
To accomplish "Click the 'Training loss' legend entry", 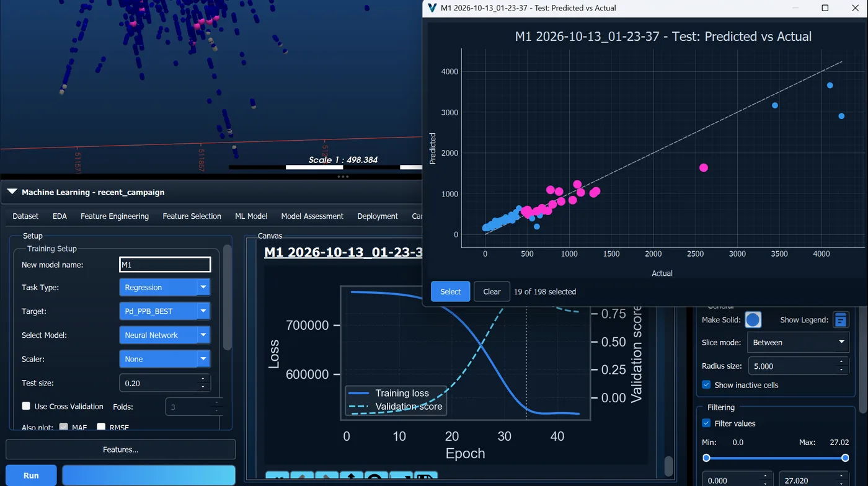I will tap(402, 393).
